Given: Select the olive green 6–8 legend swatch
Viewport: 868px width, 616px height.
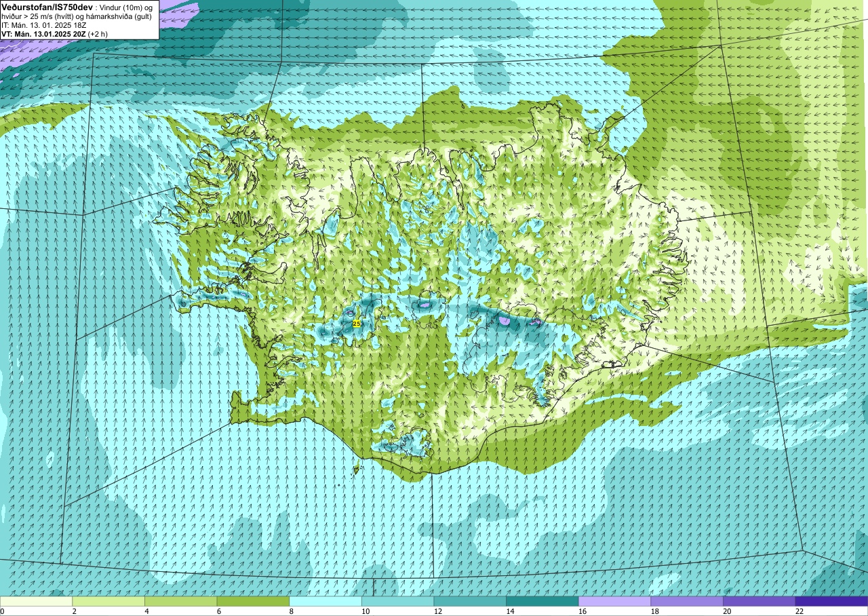Looking at the screenshot, I should coord(253,601).
